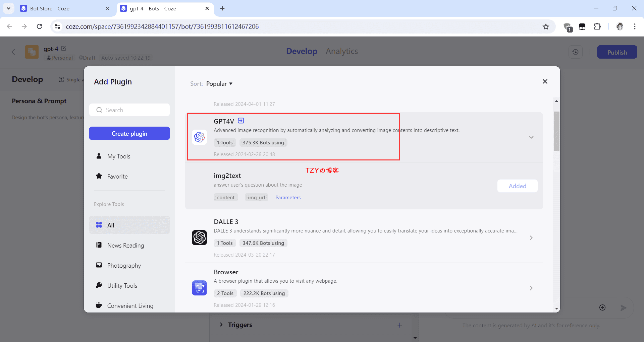Click the Browser plugin logo icon
The width and height of the screenshot is (644, 342).
point(199,288)
